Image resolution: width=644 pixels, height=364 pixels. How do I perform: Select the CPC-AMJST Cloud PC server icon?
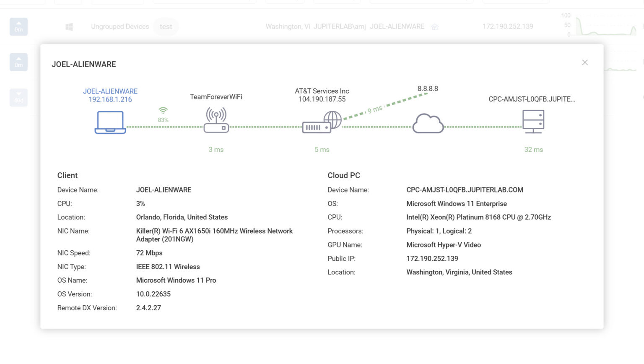[x=533, y=121]
